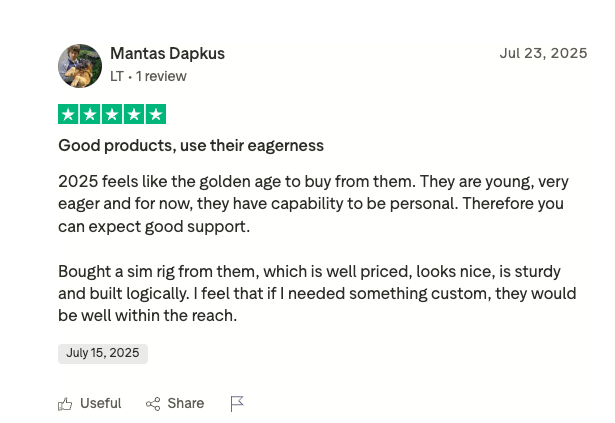Open the reviewer name Mantas Dapkus
The image size is (615, 423).
167,54
